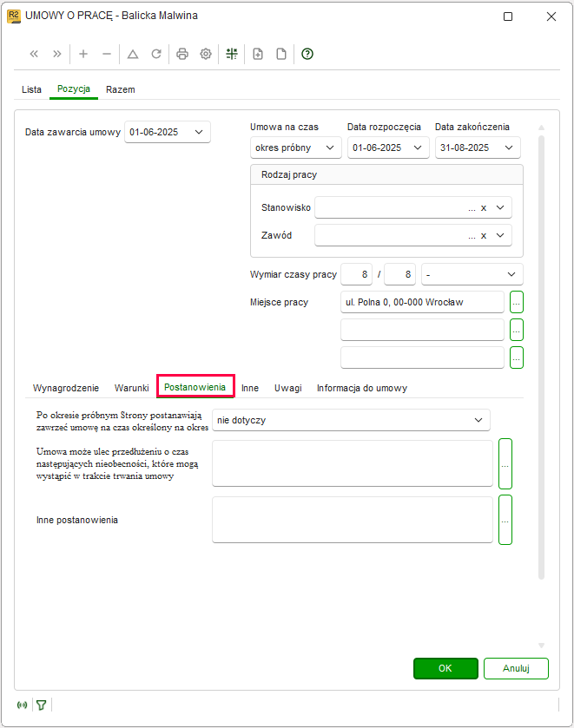
Task: Open Inne tab
Action: click(250, 388)
